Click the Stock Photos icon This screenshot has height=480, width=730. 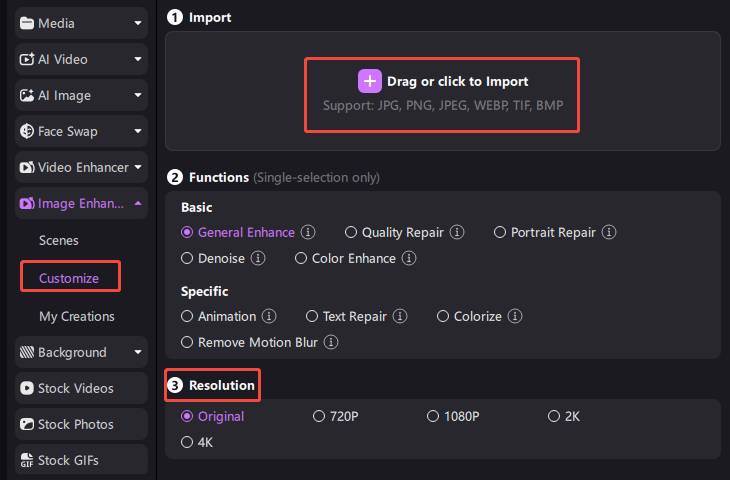[27, 424]
